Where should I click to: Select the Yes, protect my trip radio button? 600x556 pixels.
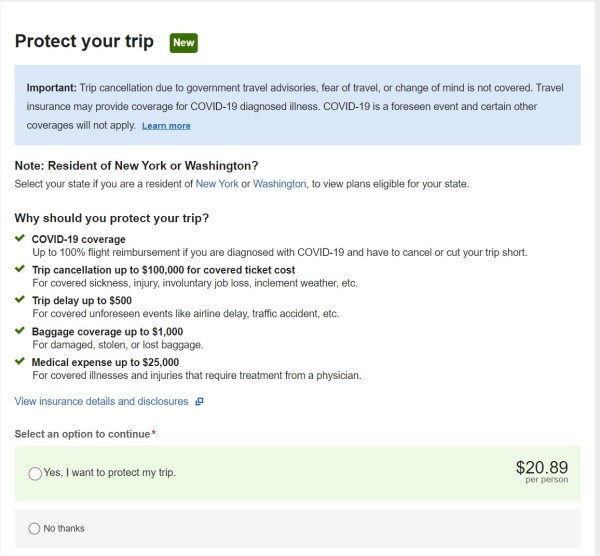[36, 473]
